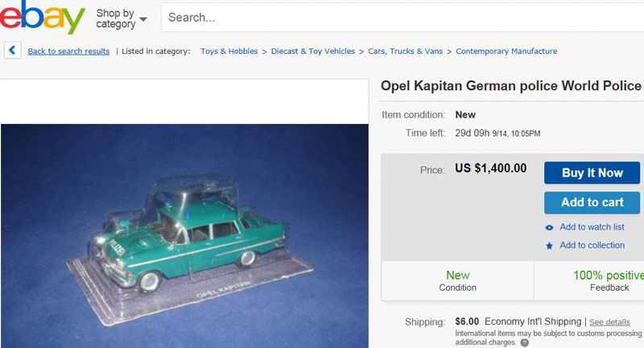The height and width of the screenshot is (348, 644).
Task: Open Toys & Hobbies category breadcrumb
Action: pyautogui.click(x=229, y=52)
